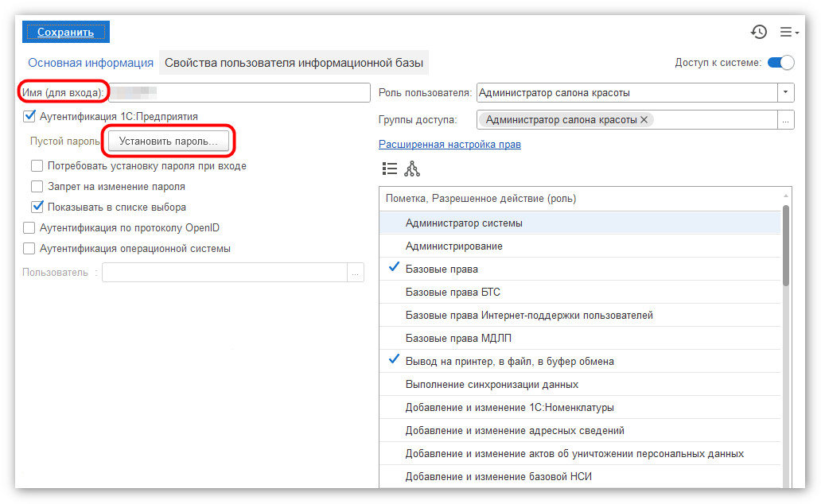
Task: Click the OS Пользователь input field
Action: [224, 273]
